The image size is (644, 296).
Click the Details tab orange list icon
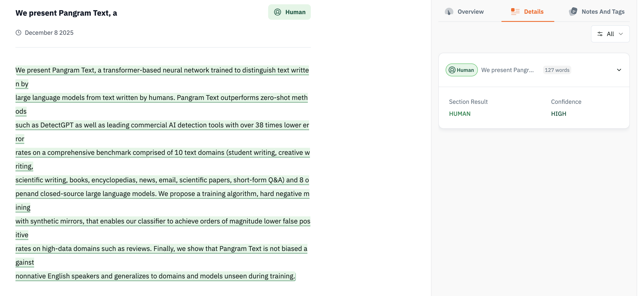coord(515,12)
